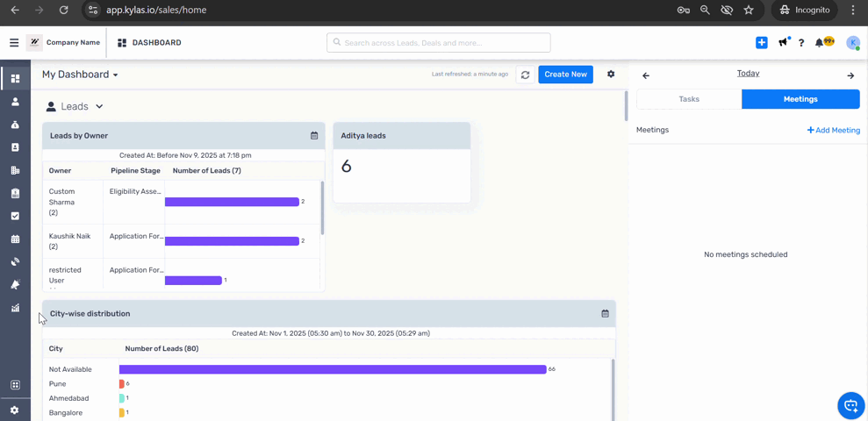This screenshot has width=868, height=421.
Task: Refresh the dashboard data
Action: click(x=525, y=75)
